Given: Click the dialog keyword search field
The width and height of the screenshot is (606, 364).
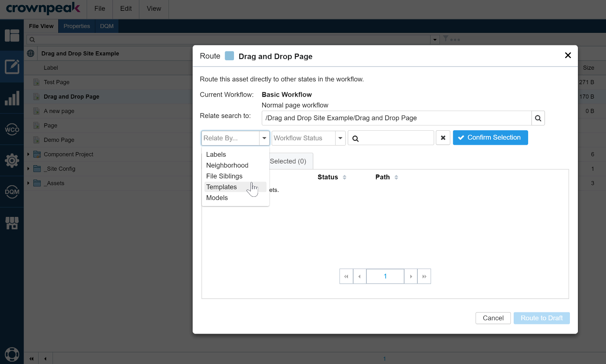Looking at the screenshot, I should pyautogui.click(x=391, y=138).
